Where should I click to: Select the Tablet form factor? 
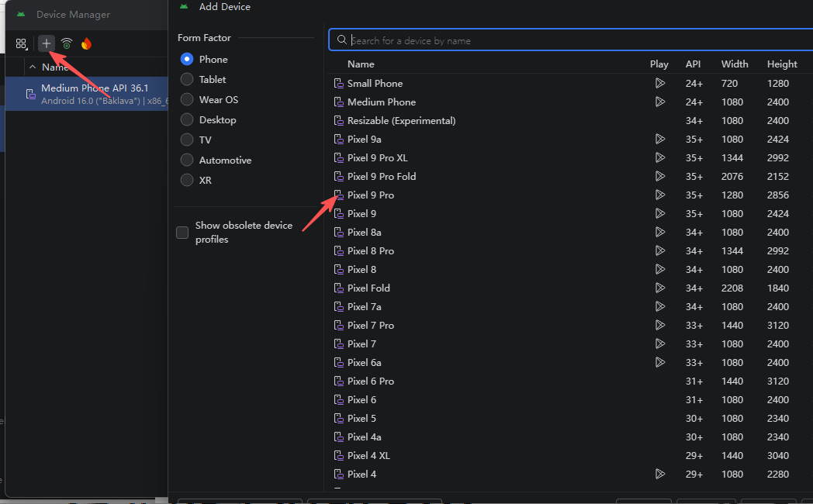coord(187,79)
